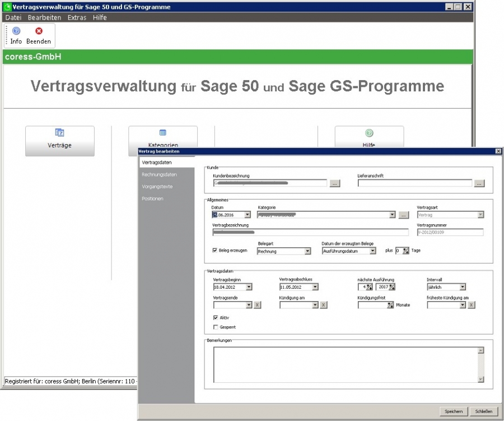Switch to the Rechnungsdaten tab
The width and height of the screenshot is (504, 421).
158,174
